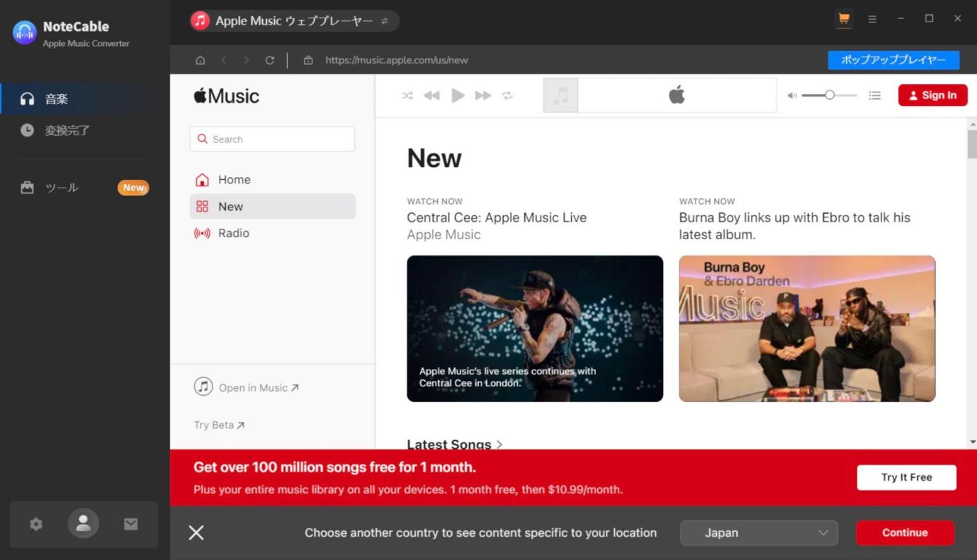Click Try It Free button

[x=906, y=477]
